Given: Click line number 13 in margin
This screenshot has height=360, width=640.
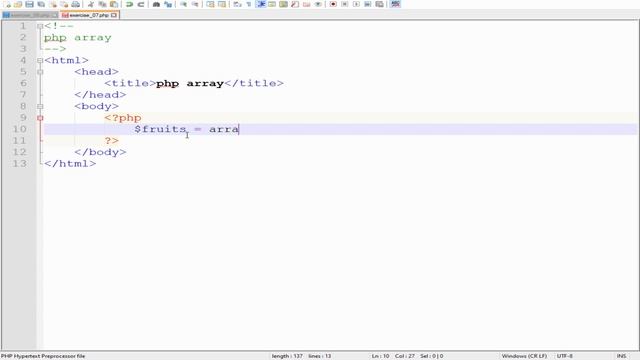Looking at the screenshot, I should tap(20, 164).
